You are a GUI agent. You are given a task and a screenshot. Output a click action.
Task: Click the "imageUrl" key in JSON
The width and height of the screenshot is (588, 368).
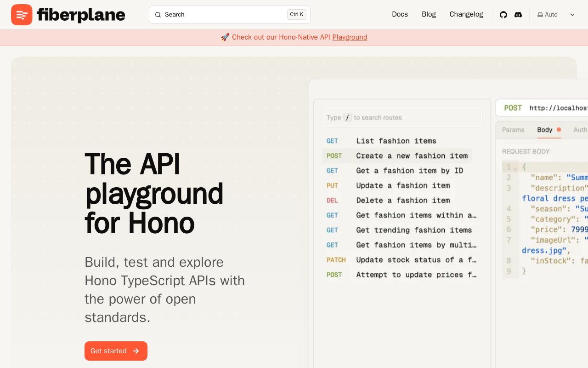(553, 240)
